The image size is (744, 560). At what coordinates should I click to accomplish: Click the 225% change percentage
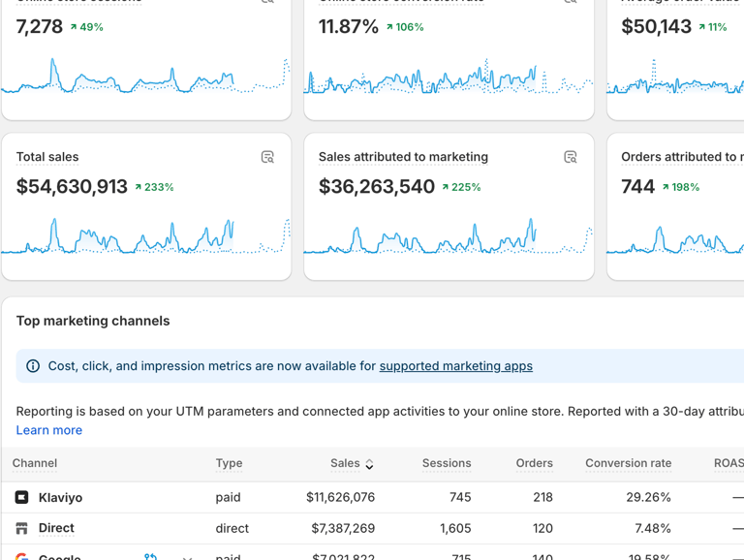pyautogui.click(x=466, y=187)
